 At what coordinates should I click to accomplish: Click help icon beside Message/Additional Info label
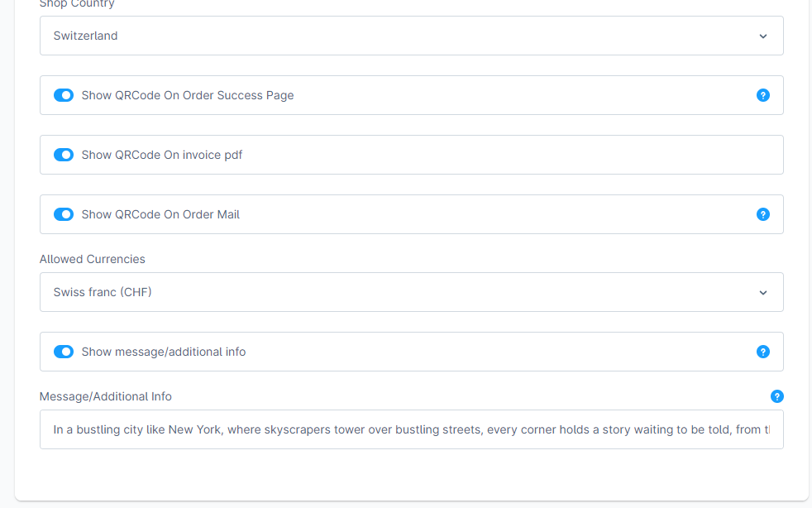click(776, 396)
